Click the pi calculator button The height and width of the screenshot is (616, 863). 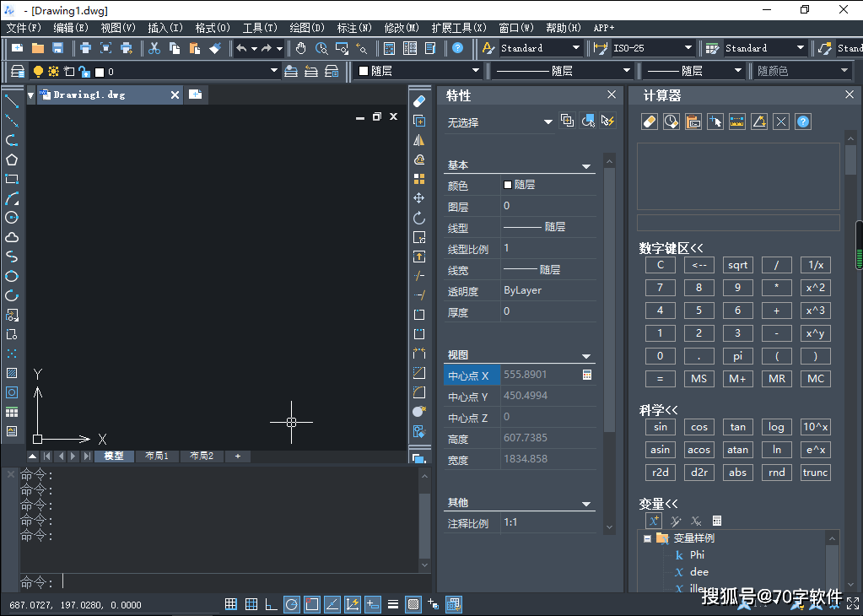737,356
